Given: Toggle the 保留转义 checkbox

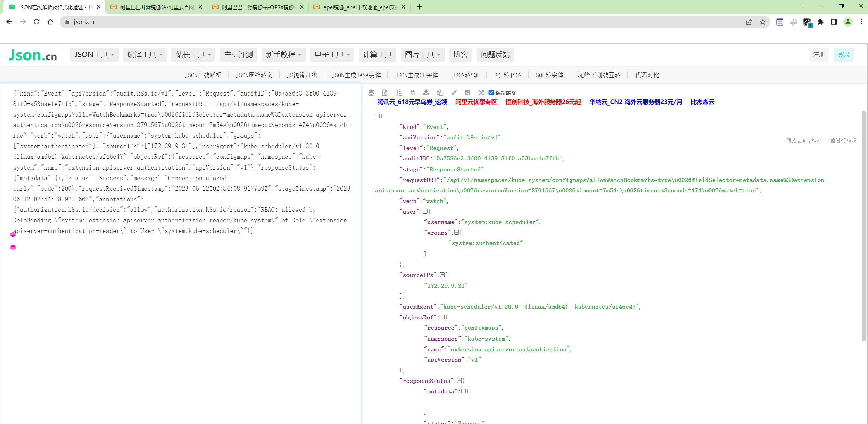Looking at the screenshot, I should [x=491, y=92].
